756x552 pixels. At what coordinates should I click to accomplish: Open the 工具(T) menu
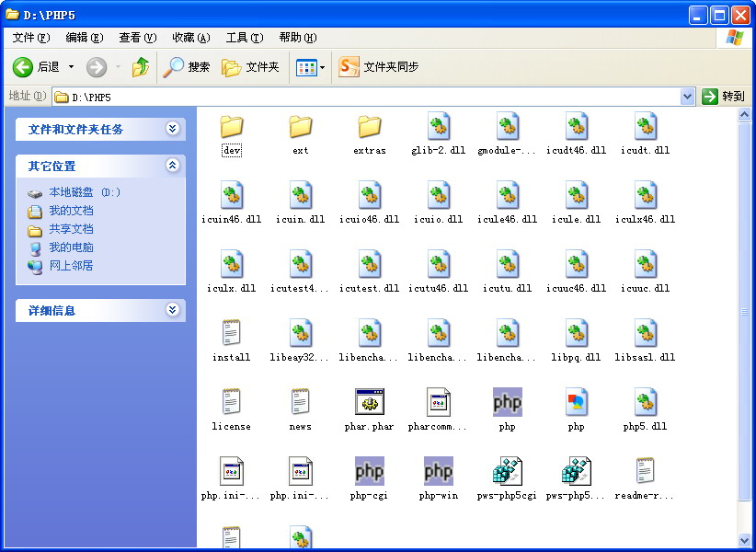point(245,38)
